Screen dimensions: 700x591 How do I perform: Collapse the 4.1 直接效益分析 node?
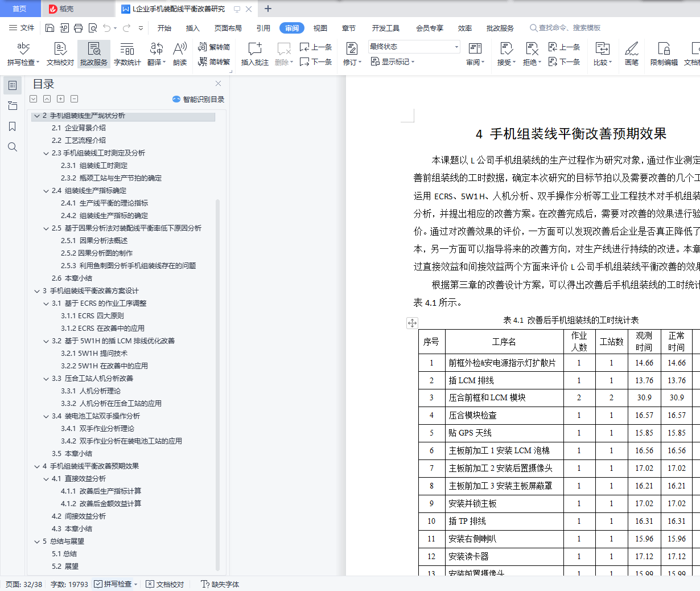[x=46, y=479]
